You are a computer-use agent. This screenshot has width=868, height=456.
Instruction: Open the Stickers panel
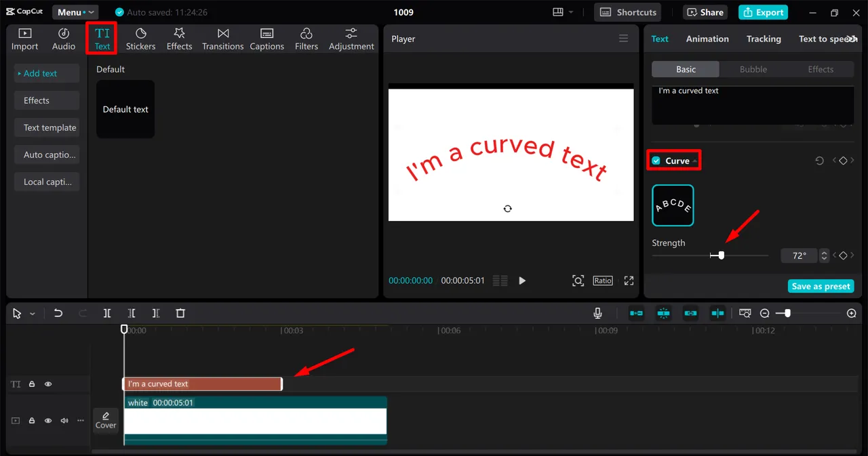click(x=140, y=39)
